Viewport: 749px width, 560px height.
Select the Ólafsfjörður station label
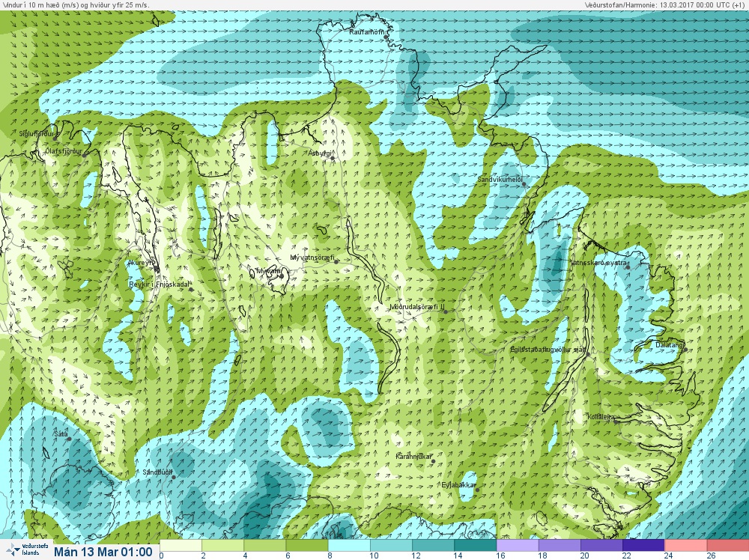click(63, 151)
